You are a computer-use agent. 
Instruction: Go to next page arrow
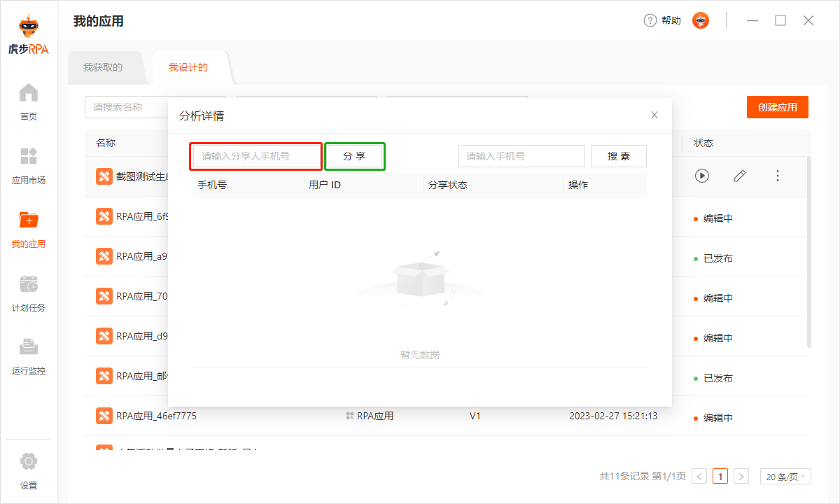pos(742,477)
